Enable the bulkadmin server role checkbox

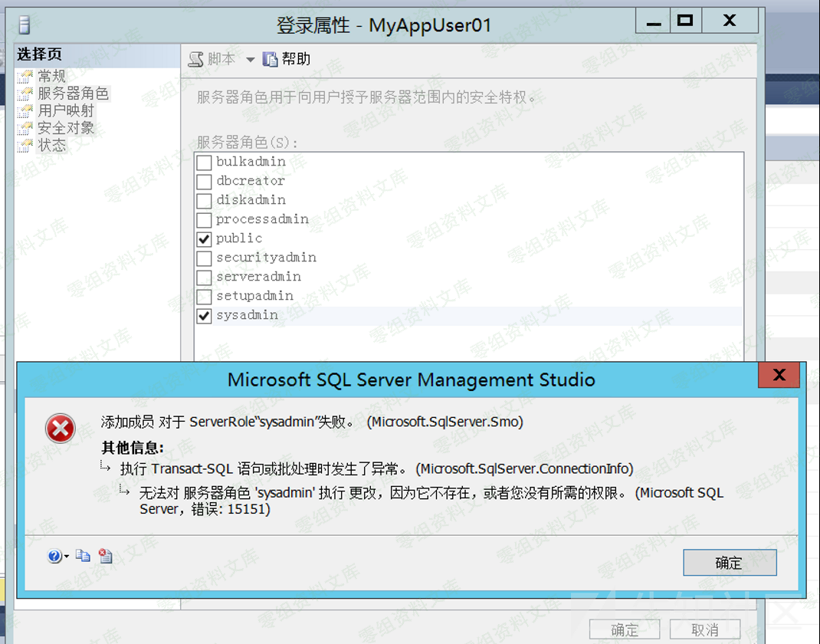(204, 163)
